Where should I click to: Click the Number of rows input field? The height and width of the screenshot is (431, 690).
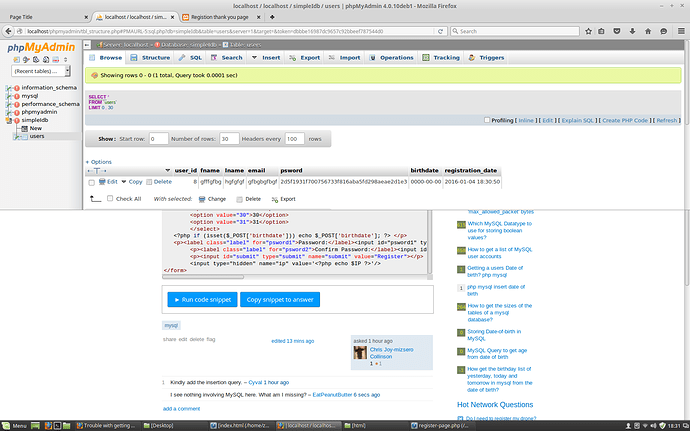[x=229, y=139]
